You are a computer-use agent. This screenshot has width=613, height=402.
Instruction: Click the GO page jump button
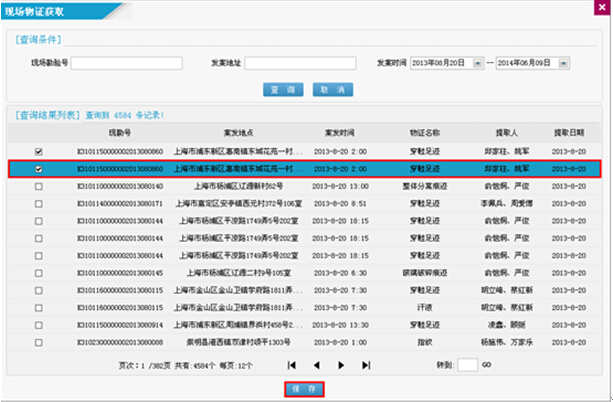[487, 364]
